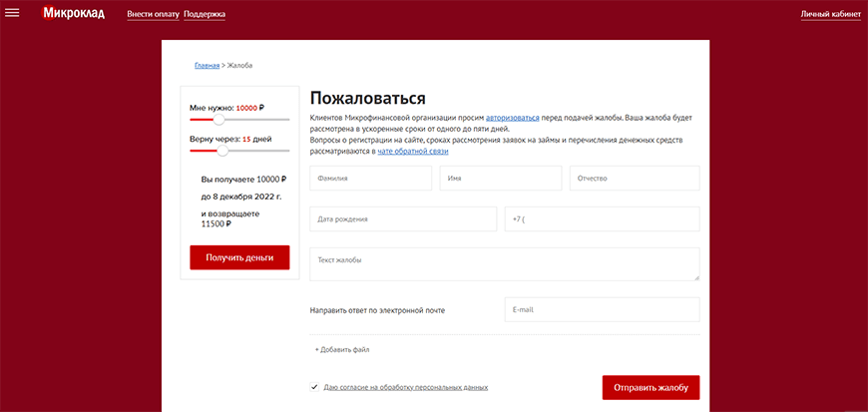The width and height of the screenshot is (868, 412).
Task: Click the phone number +7 field
Action: pos(602,219)
